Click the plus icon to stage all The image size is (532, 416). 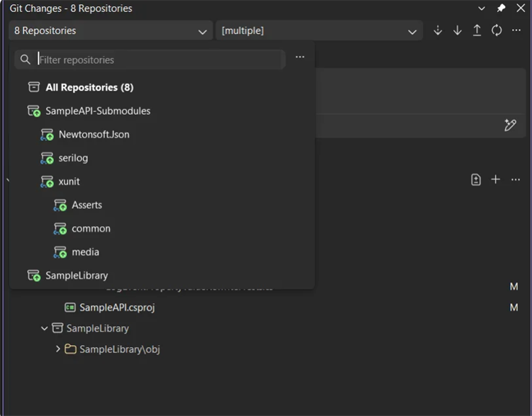tap(496, 179)
